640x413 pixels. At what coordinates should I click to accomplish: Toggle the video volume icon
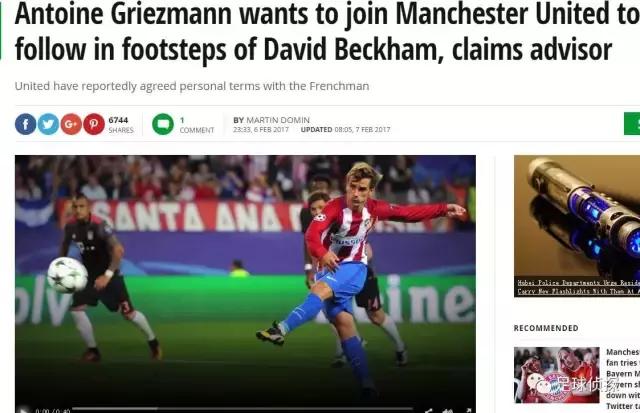coord(448,410)
